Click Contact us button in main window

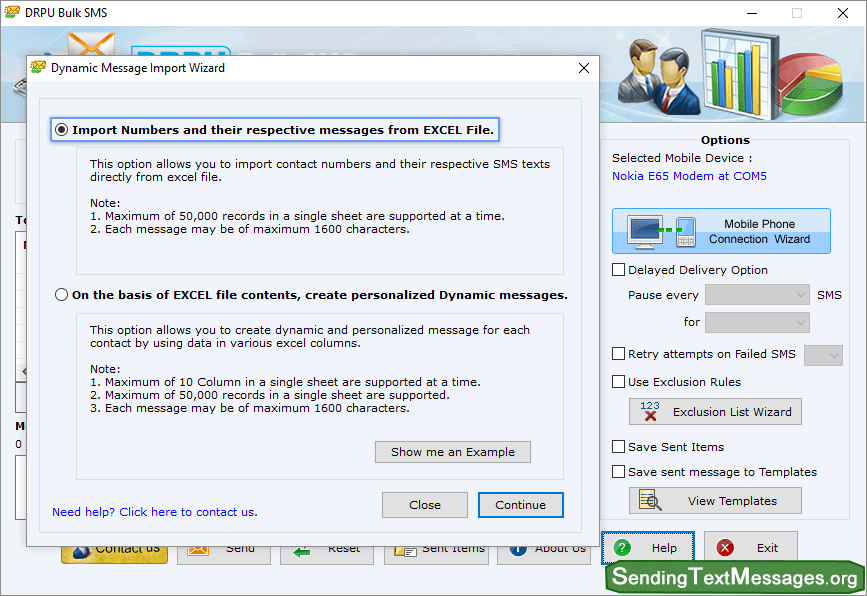(114, 555)
